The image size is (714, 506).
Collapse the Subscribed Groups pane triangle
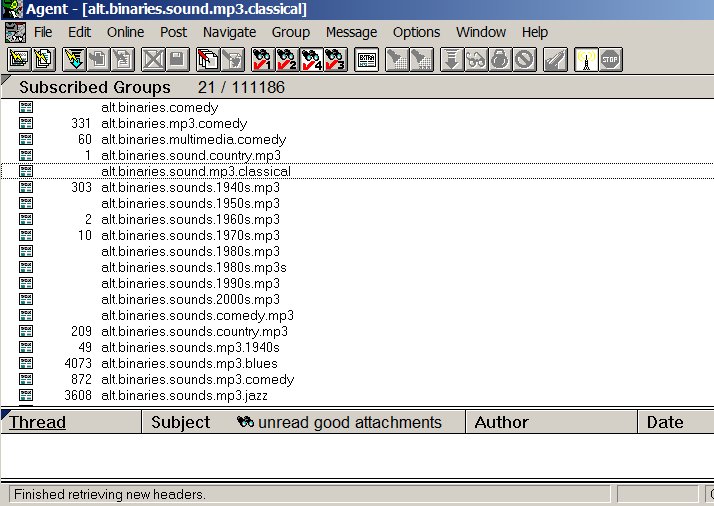click(x=6, y=79)
